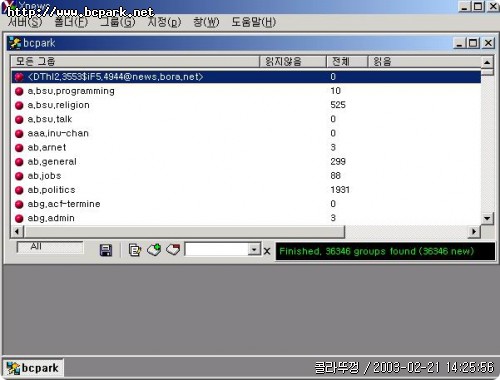Click the floppy disk save icon
This screenshot has height=380, width=500.
[x=106, y=250]
